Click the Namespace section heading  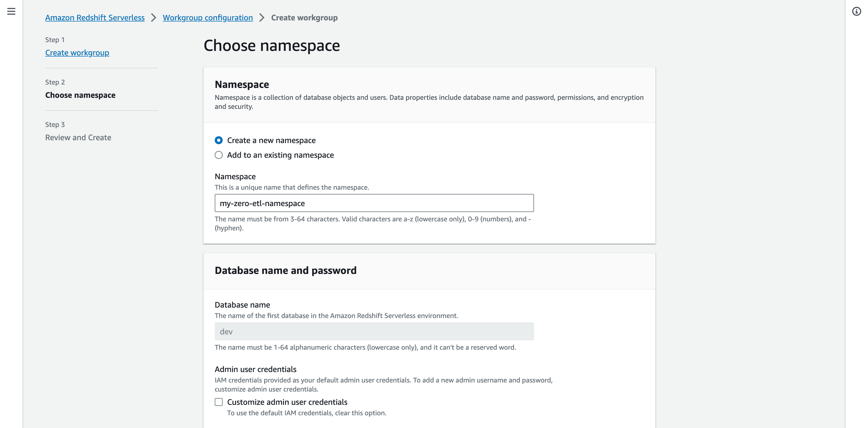click(242, 84)
